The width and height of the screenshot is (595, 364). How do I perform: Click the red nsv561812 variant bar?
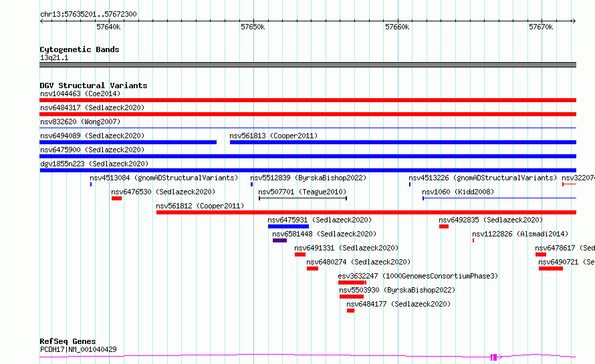coord(366,212)
